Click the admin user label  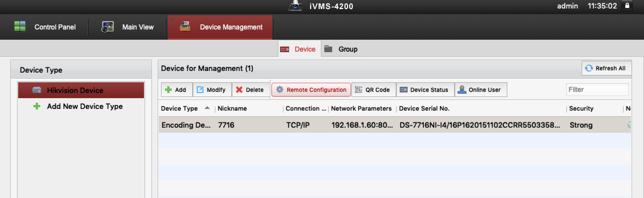(x=567, y=6)
